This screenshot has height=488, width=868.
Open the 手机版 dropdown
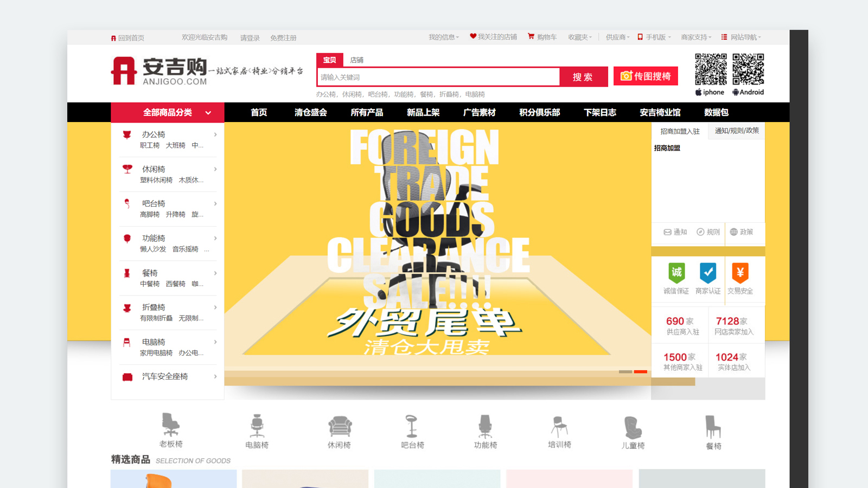point(654,37)
